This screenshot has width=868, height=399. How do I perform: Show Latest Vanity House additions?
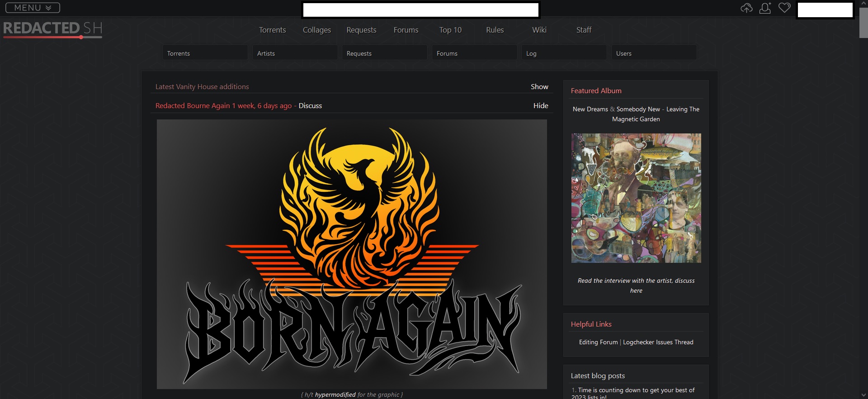point(539,86)
